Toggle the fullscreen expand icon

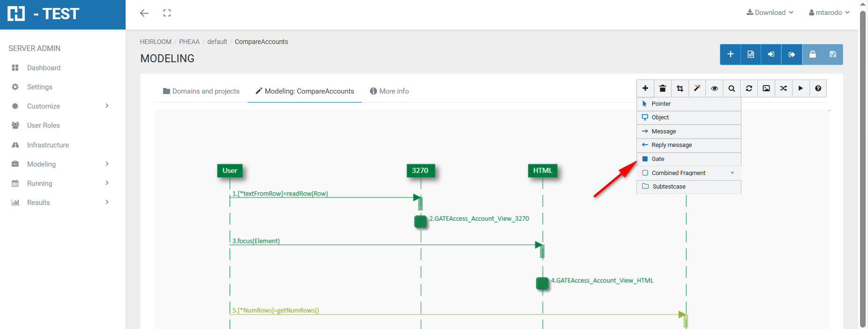coord(167,13)
